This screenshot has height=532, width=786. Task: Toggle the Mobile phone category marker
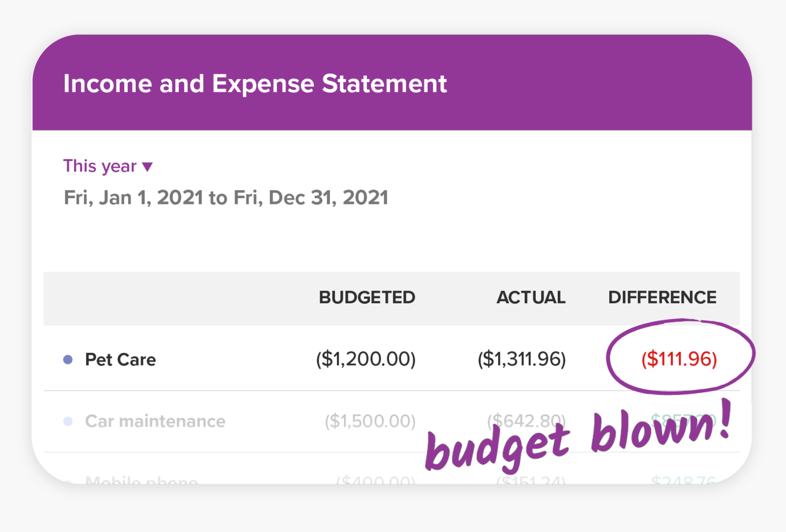tap(68, 482)
